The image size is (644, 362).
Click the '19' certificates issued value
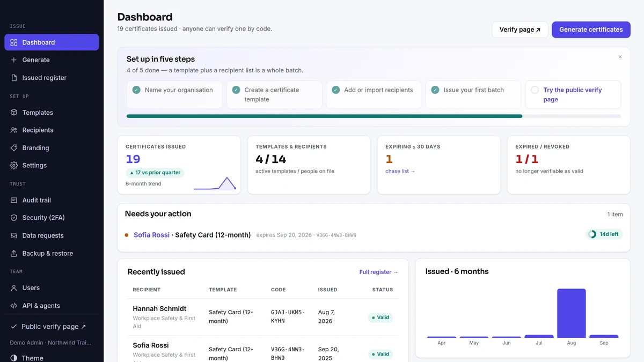(133, 159)
